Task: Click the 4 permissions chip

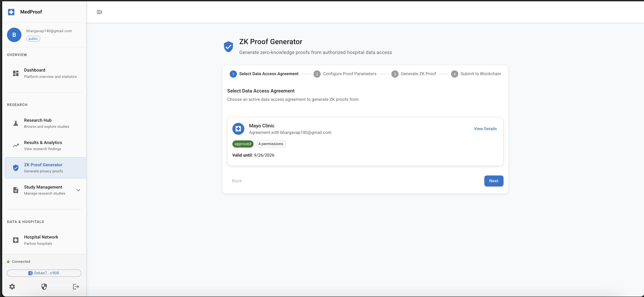Action: click(270, 144)
